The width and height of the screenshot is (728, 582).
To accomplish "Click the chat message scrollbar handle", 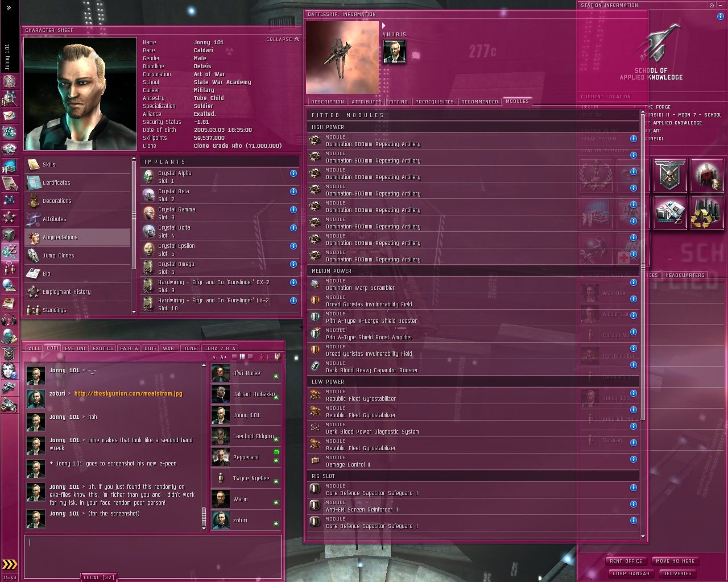I will point(204,517).
